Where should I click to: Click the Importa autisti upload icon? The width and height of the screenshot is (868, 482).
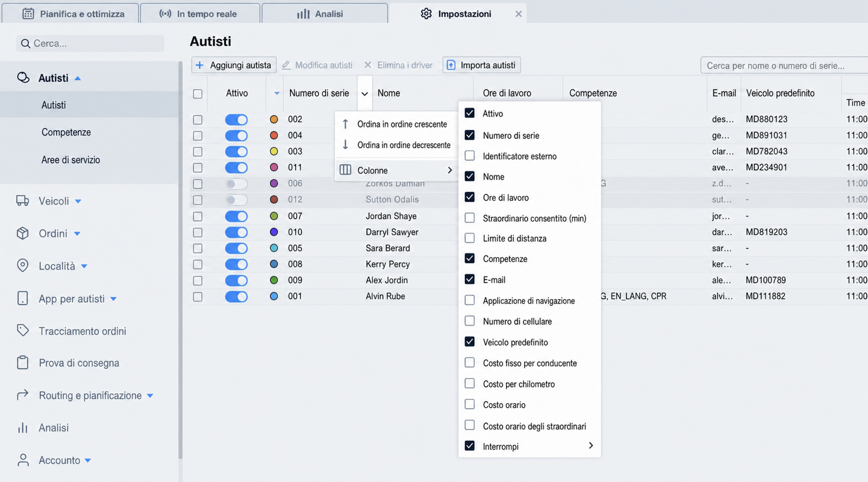point(451,65)
